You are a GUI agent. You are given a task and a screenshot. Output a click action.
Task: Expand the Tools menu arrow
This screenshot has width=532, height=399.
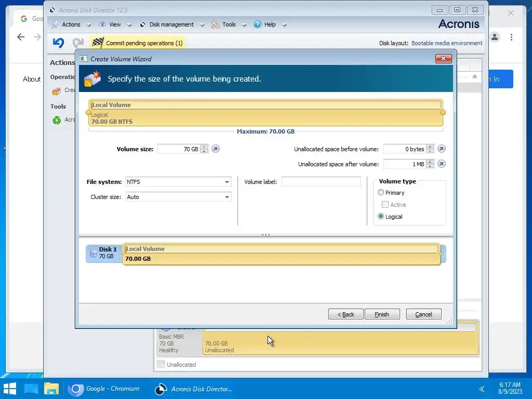(x=244, y=25)
